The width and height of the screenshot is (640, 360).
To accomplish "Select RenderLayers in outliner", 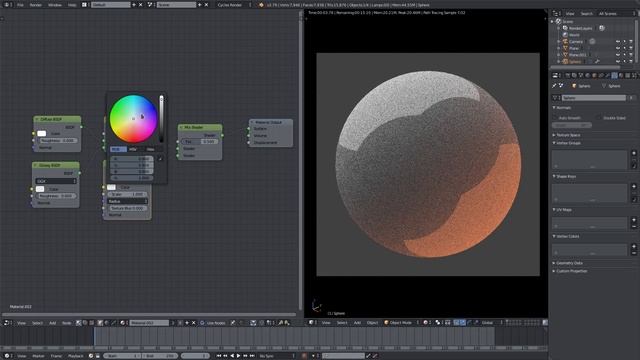I will point(580,28).
